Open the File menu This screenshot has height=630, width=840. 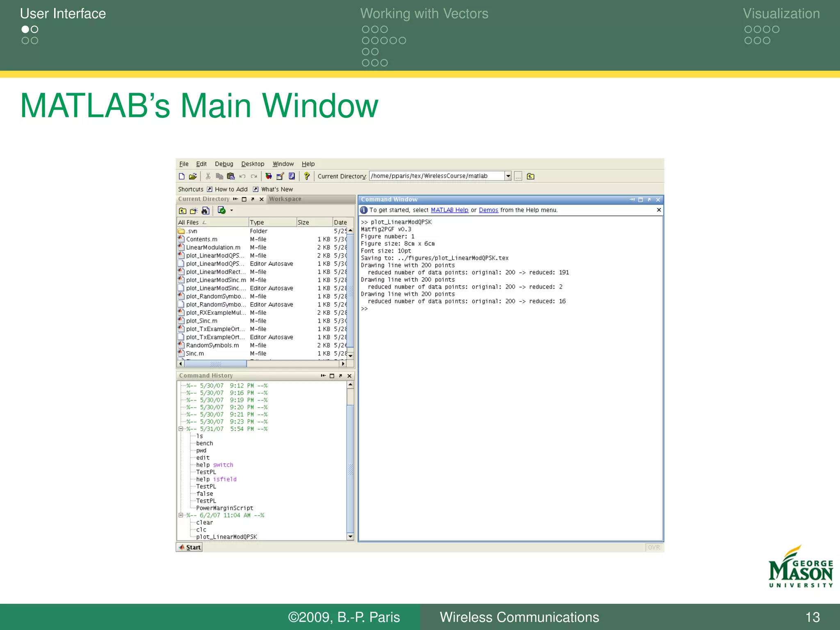tap(184, 164)
